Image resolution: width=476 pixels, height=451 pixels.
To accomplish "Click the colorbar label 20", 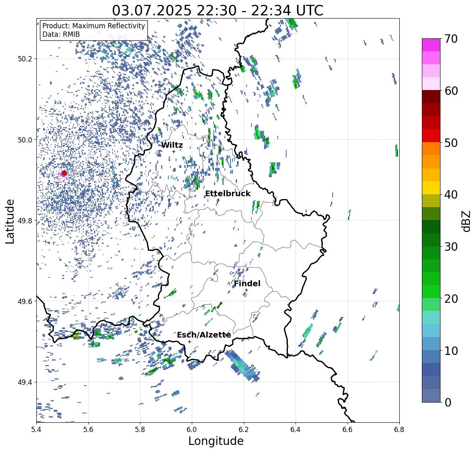I will pos(451,299).
